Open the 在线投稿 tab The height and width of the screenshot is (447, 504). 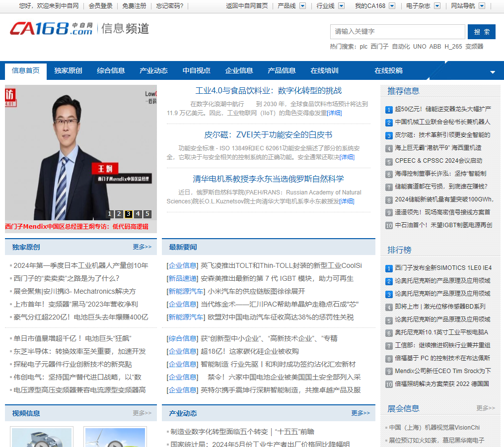(x=388, y=70)
